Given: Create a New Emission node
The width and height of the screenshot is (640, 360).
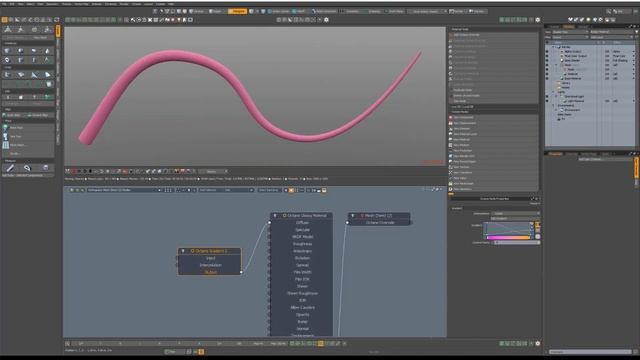Looking at the screenshot, I should point(493,129).
